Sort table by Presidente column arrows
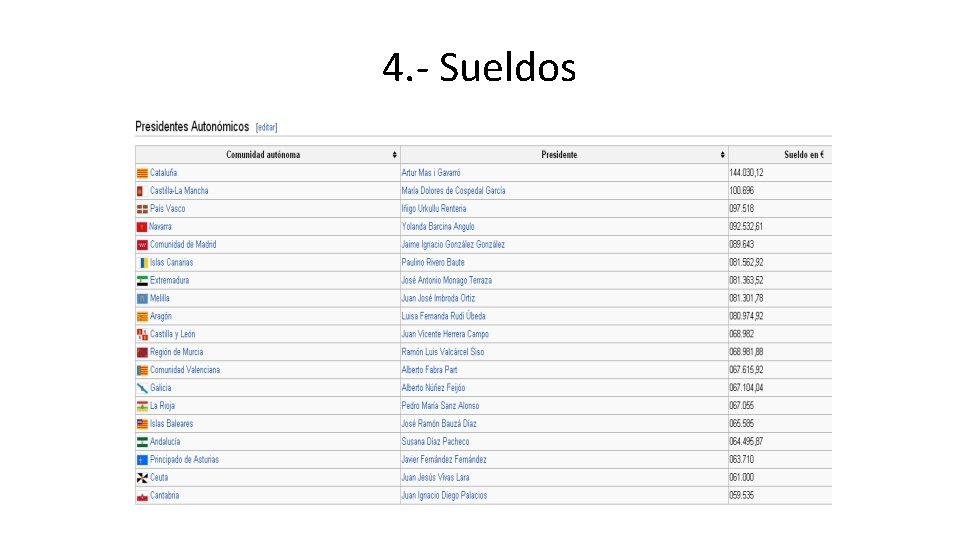Viewport: 960px width, 540px height. [x=722, y=155]
